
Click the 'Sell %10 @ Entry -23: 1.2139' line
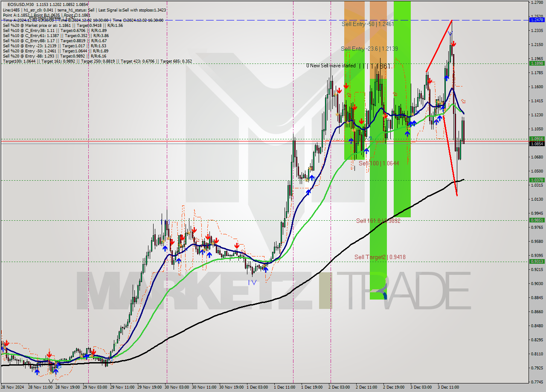[x=54, y=46]
